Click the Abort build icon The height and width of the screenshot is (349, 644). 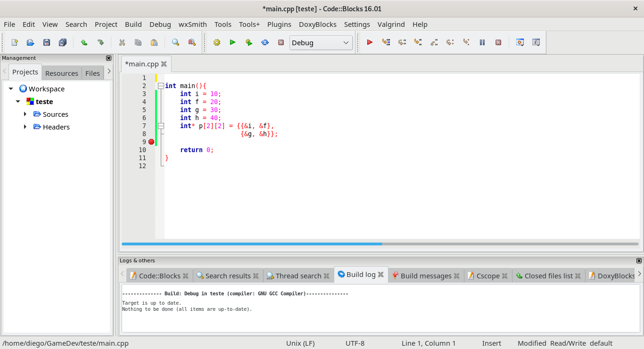(281, 42)
